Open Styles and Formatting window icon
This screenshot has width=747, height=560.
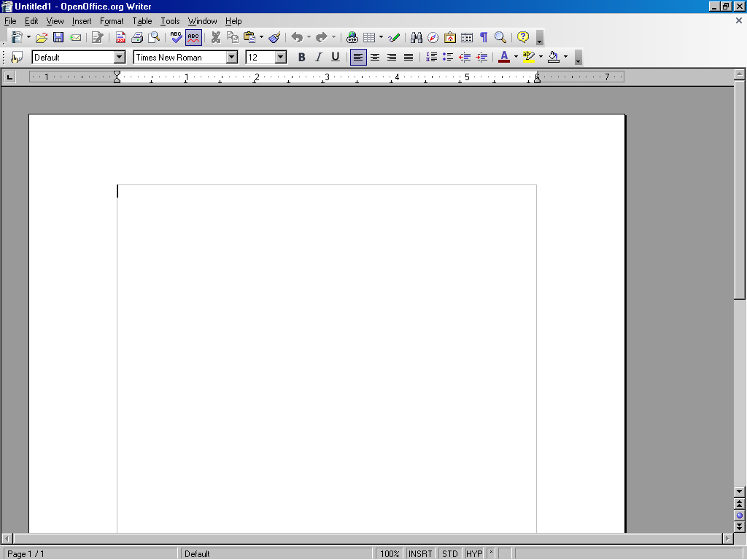point(18,57)
